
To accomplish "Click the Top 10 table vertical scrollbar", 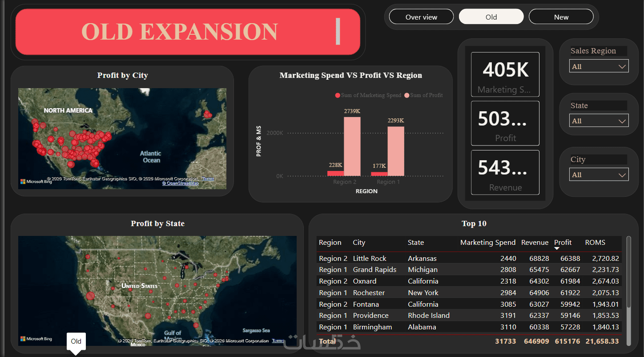I will [x=628, y=272].
